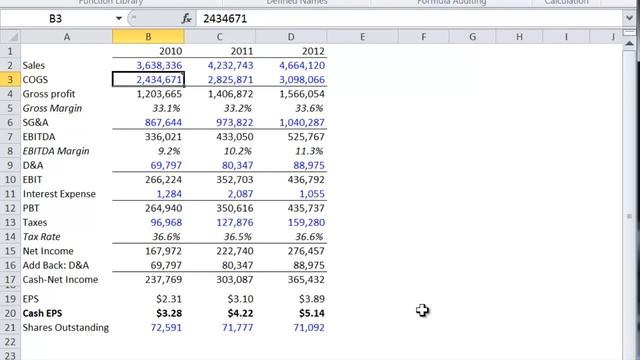Select column D header

[x=291, y=37]
